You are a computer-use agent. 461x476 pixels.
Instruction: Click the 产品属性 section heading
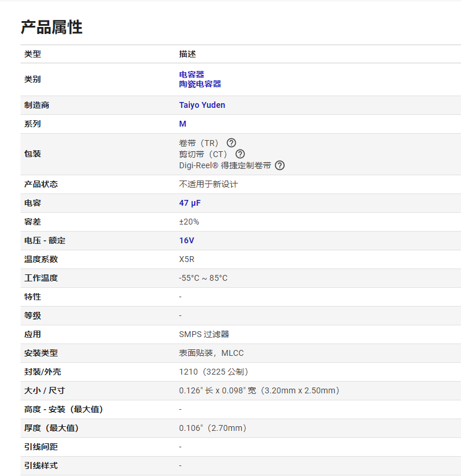coord(52,27)
